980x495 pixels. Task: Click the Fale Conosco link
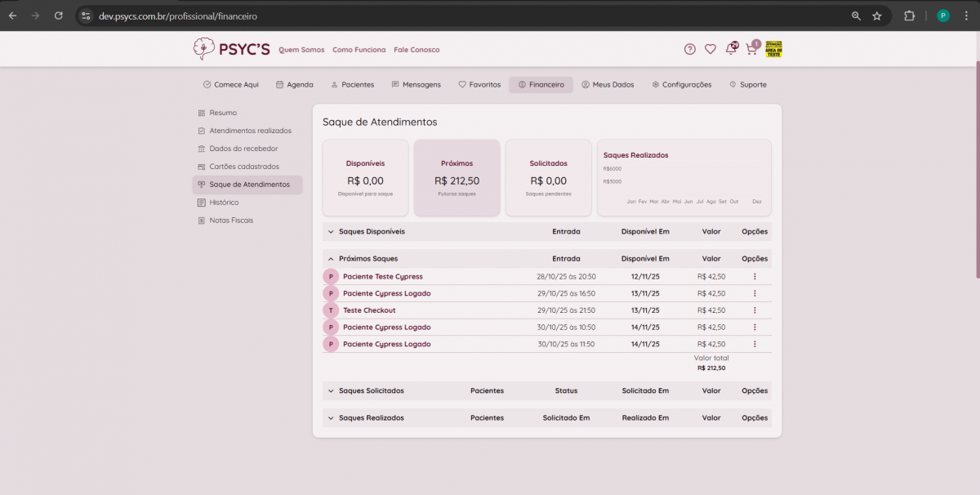416,50
